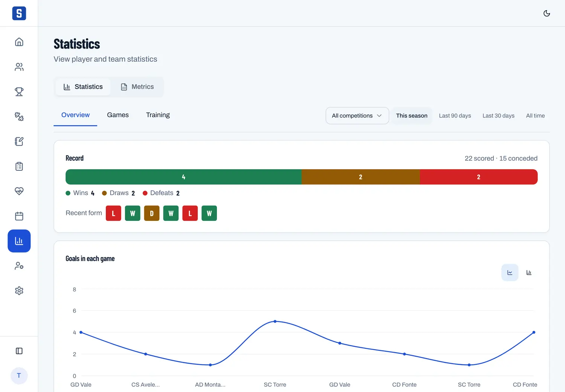Click the Draws 2 legend entry
Image resolution: width=565 pixels, height=392 pixels.
119,193
